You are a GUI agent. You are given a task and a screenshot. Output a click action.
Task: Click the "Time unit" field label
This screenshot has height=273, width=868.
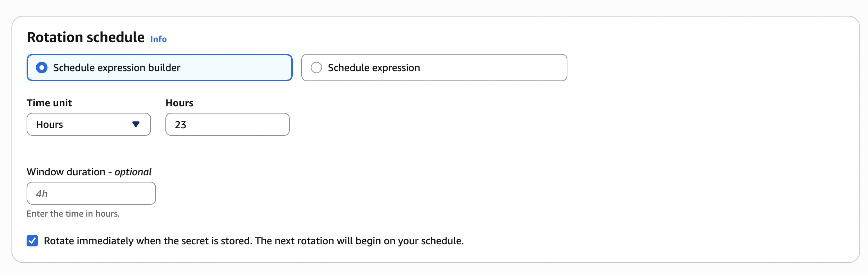point(49,103)
